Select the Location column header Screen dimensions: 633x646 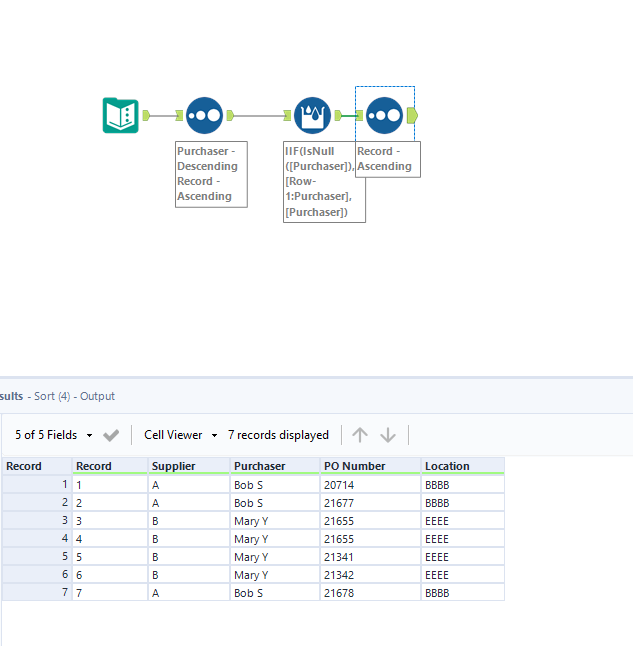pos(447,466)
